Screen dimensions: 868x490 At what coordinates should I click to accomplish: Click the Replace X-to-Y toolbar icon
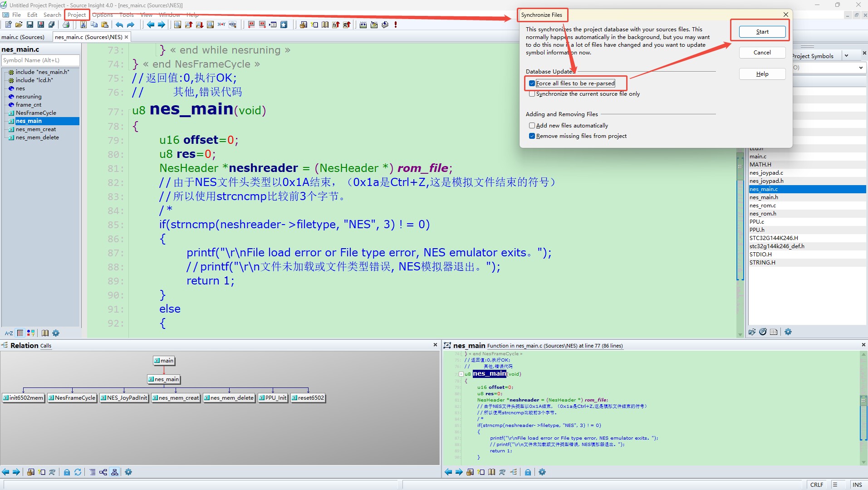click(221, 24)
